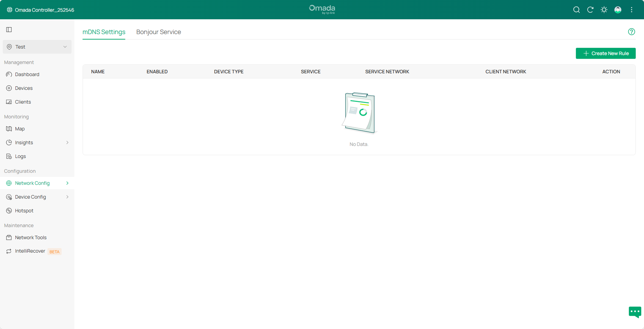
Task: Click the search icon
Action: 576,10
